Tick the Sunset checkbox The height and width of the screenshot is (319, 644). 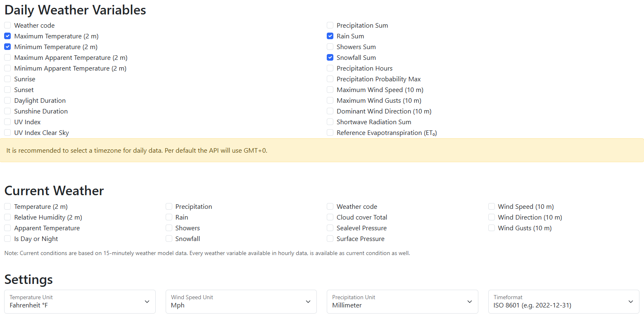click(x=7, y=90)
